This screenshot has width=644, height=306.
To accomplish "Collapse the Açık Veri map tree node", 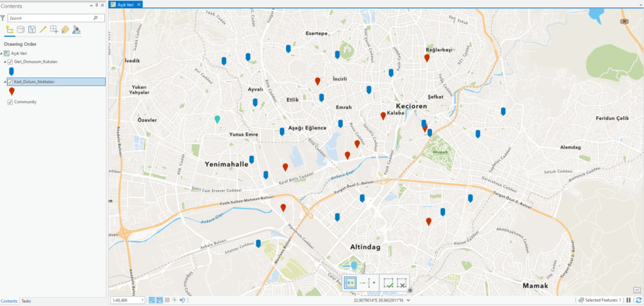I will (2, 53).
